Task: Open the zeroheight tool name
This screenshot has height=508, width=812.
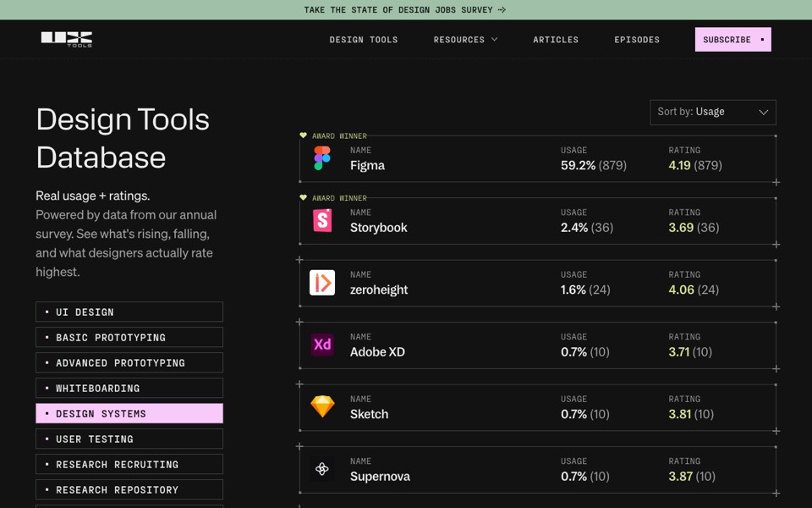Action: tap(379, 290)
